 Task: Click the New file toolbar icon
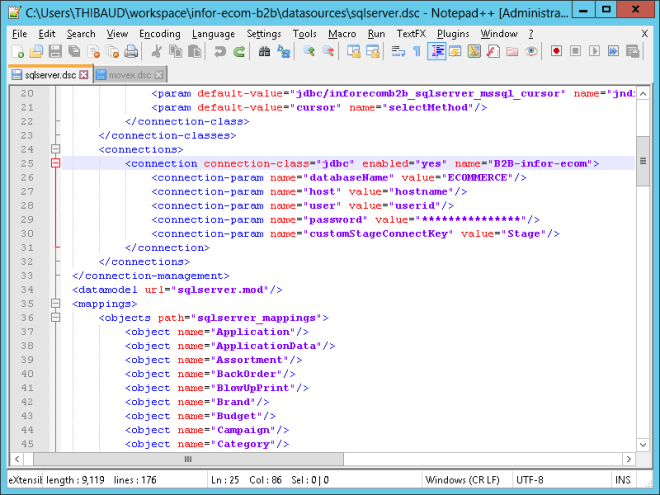tap(17, 51)
